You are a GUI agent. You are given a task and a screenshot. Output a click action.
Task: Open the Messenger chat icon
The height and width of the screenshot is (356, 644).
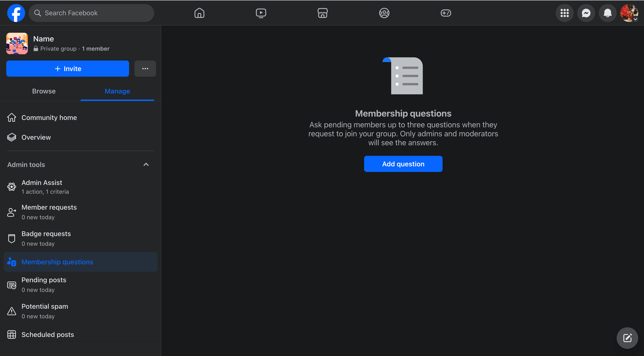586,13
